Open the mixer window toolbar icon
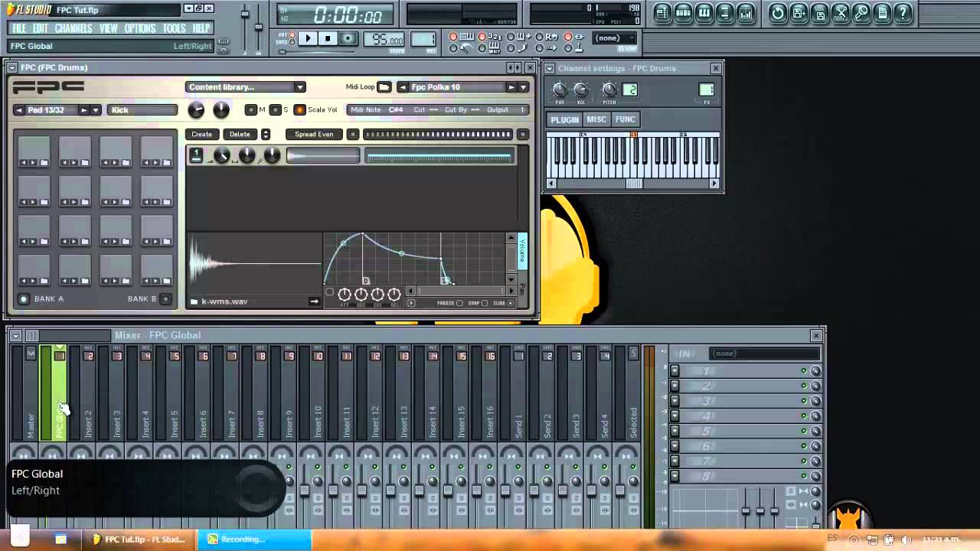The image size is (980, 551). tap(745, 13)
